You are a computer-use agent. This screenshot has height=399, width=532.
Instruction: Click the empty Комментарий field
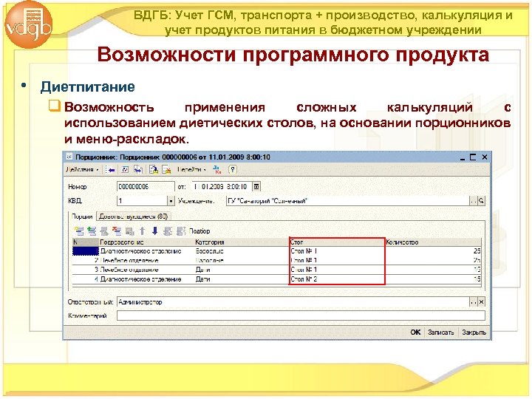coord(301,316)
